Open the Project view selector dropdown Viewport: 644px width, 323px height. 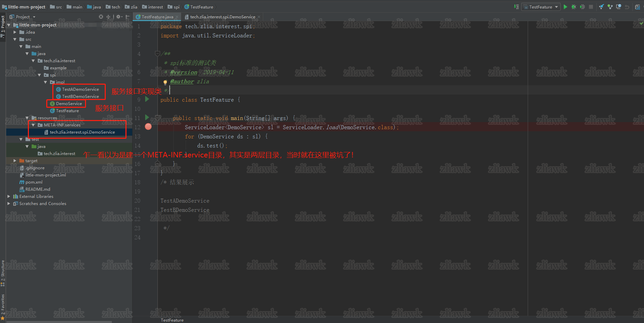(x=22, y=17)
